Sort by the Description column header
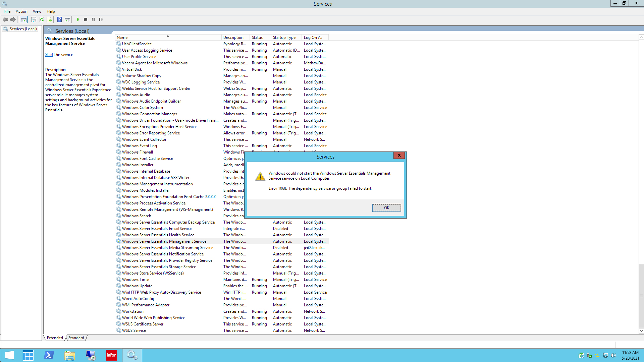The image size is (644, 362). pyautogui.click(x=235, y=38)
